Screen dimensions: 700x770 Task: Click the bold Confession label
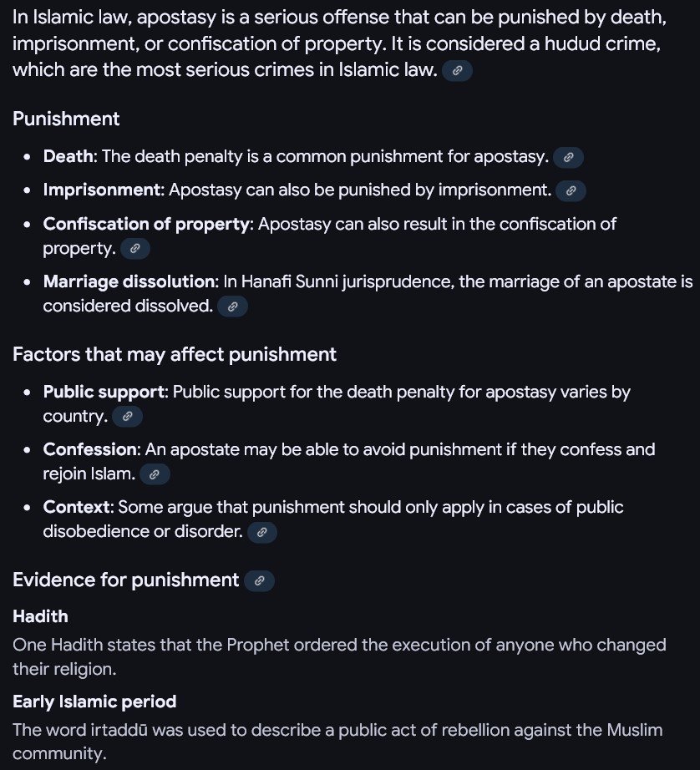pos(91,449)
